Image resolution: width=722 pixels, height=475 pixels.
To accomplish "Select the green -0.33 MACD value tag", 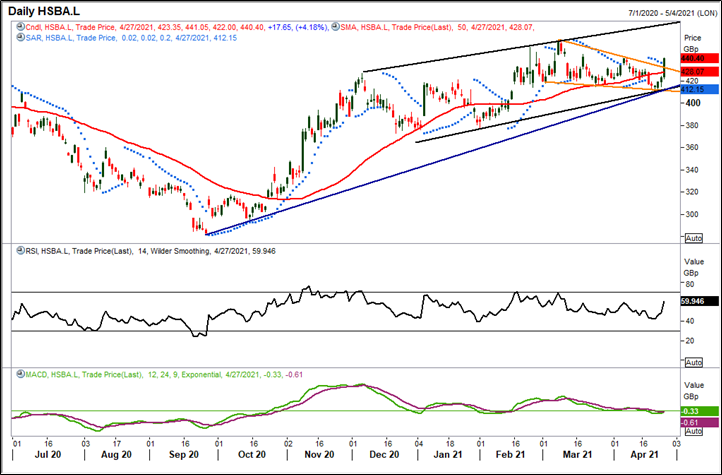I will [699, 411].
